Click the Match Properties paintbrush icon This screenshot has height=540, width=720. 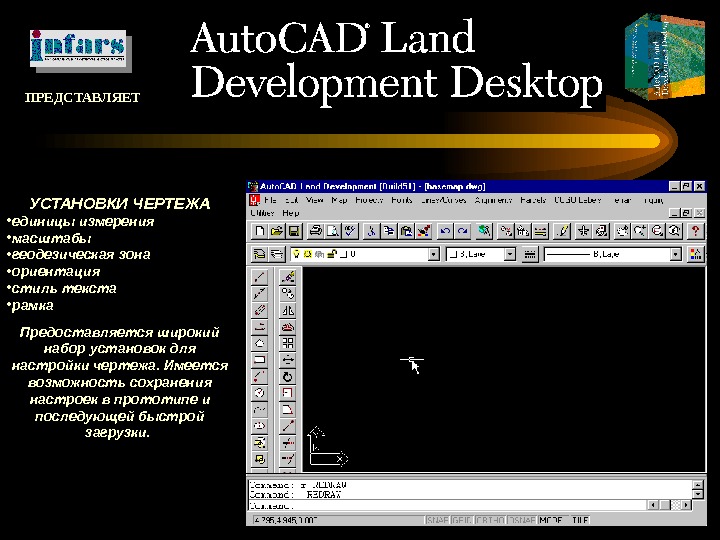coord(424,231)
